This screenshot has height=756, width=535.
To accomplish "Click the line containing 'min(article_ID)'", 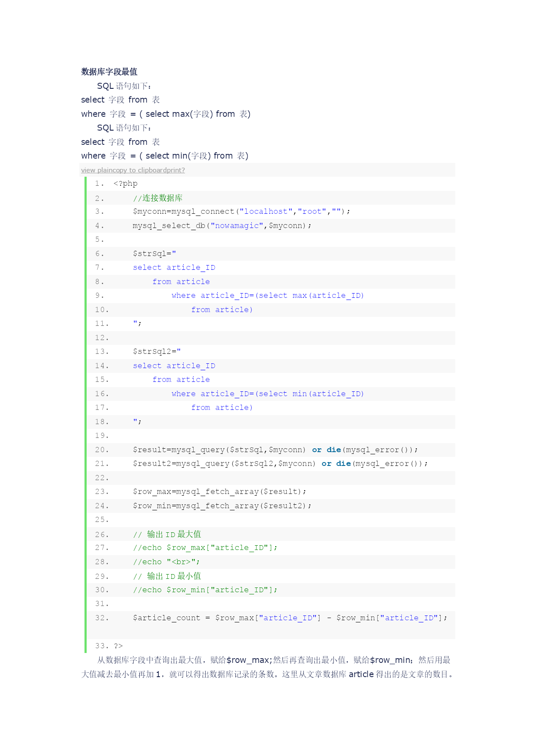I will (x=268, y=394).
